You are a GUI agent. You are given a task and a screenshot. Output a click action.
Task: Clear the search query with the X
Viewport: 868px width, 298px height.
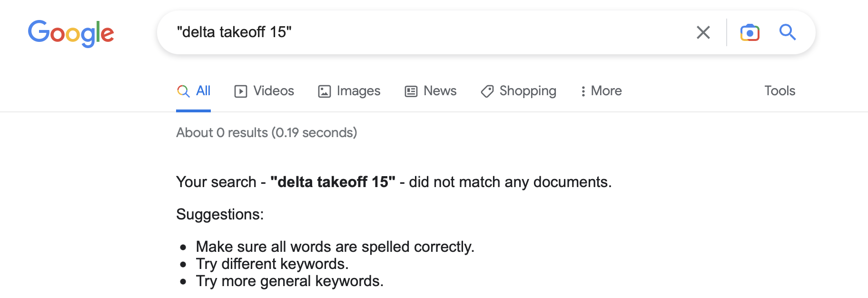pos(703,32)
